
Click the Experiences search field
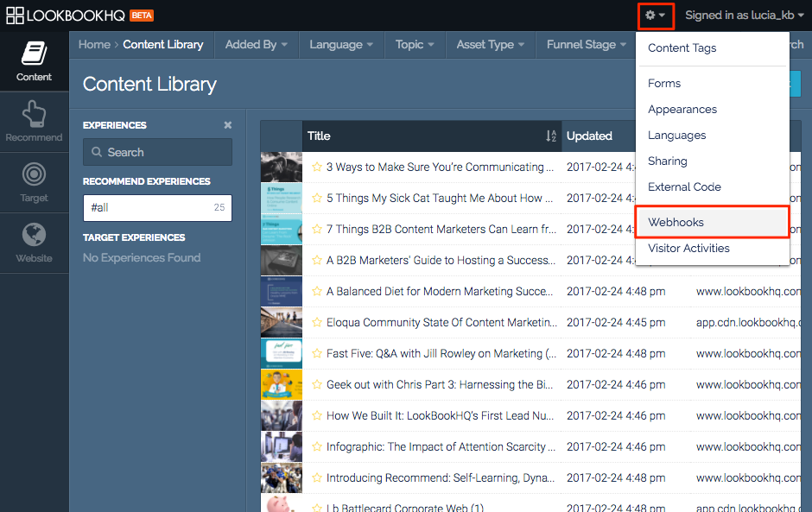coord(157,152)
